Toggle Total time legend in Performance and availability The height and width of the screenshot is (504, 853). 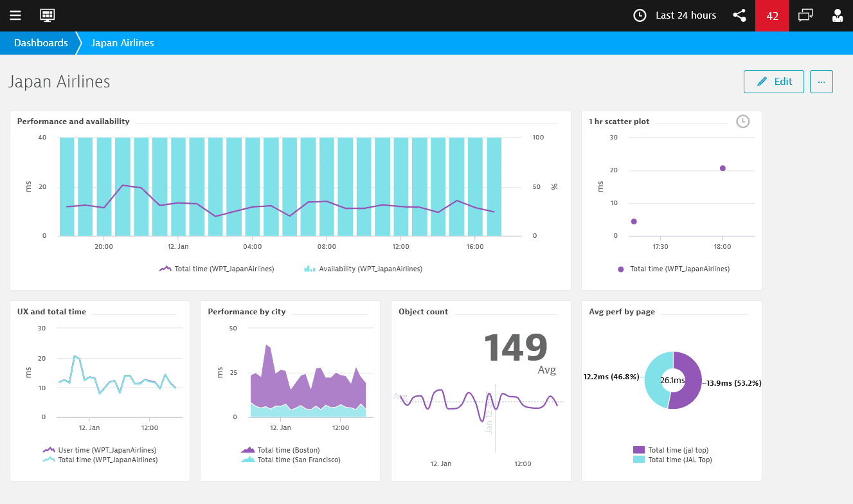(217, 269)
